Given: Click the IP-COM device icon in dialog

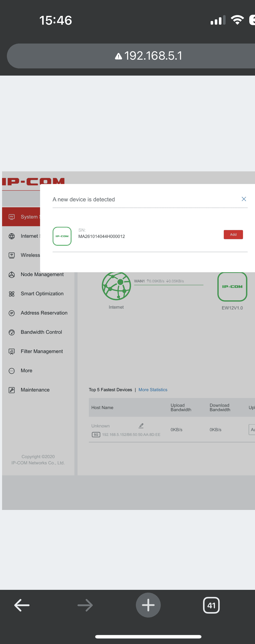Looking at the screenshot, I should tap(62, 236).
